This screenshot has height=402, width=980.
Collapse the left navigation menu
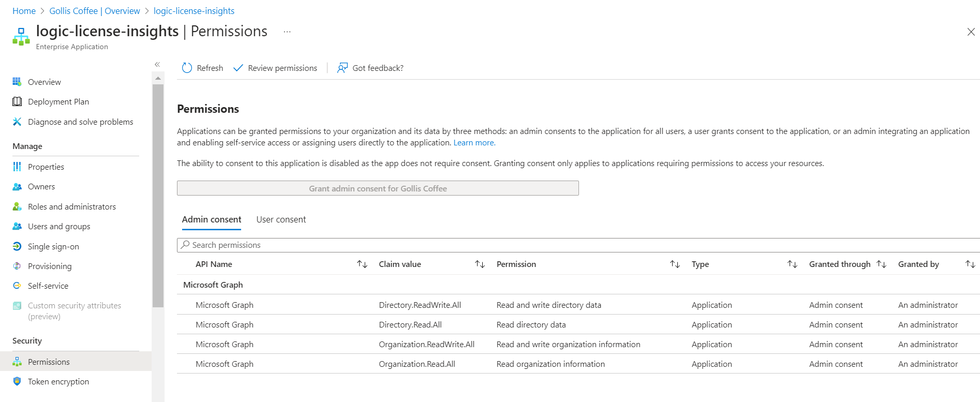(157, 64)
